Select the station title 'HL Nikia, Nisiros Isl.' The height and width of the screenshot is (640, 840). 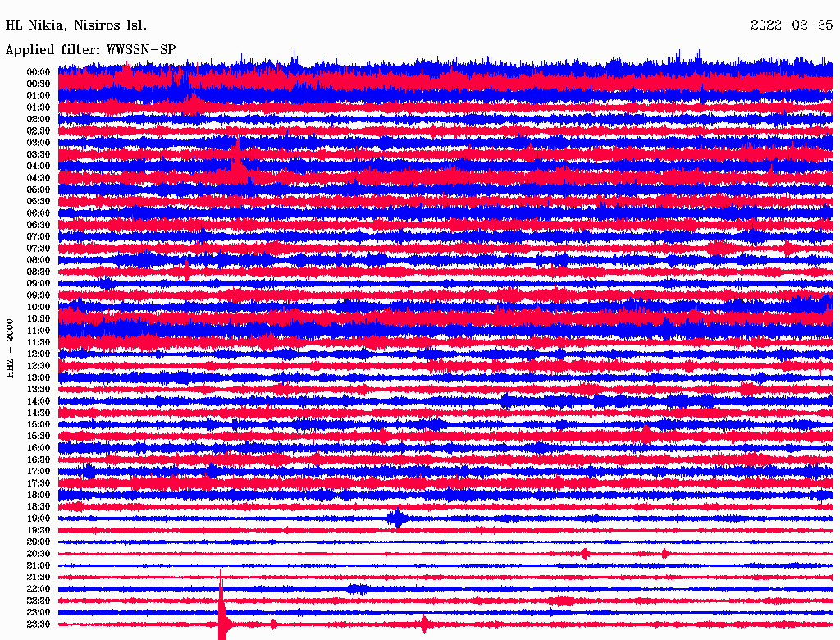click(76, 25)
